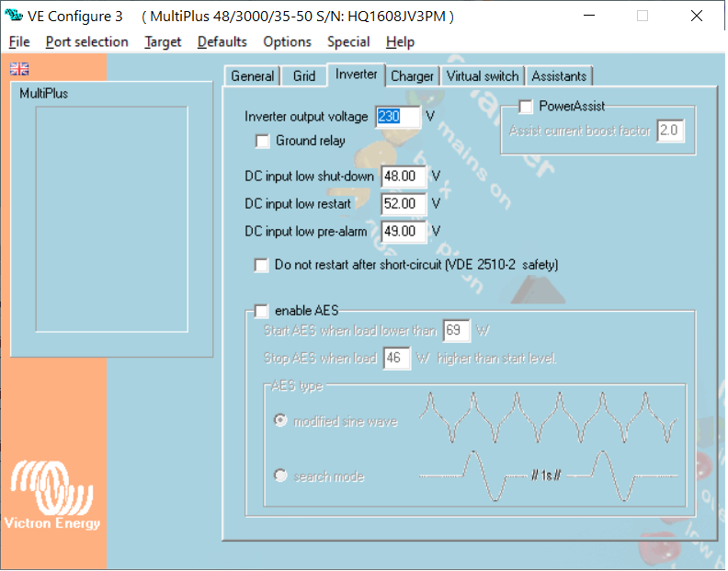
Task: Close the VE Configure window
Action: pos(697,16)
